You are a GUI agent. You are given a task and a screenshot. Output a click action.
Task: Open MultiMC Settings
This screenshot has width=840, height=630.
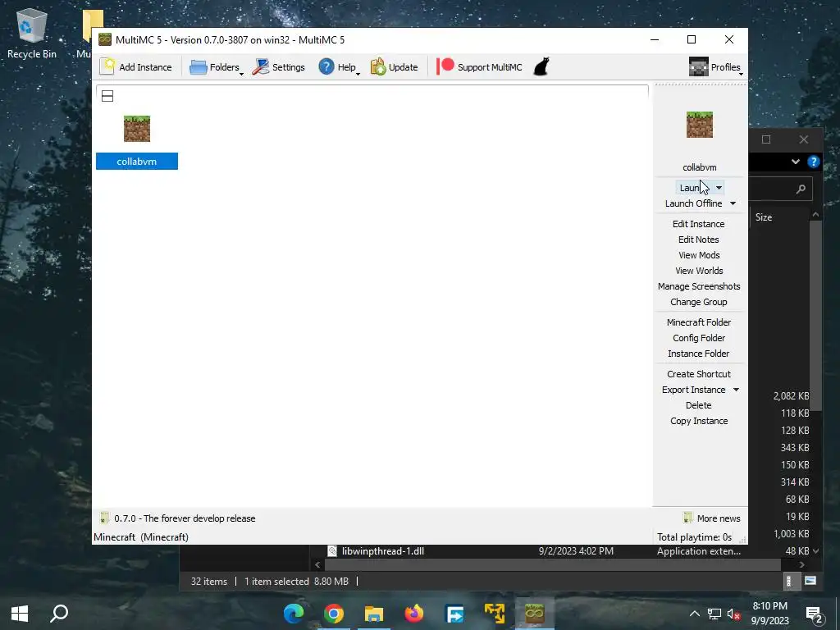coord(279,67)
